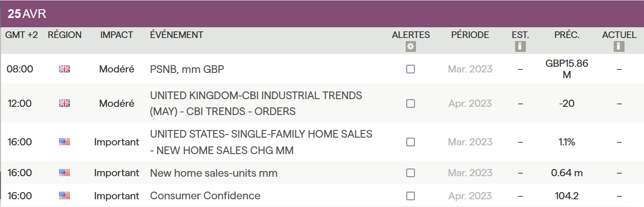The image size is (644, 207).
Task: Click US flag beside Consumer Confidence
Action: [x=65, y=196]
